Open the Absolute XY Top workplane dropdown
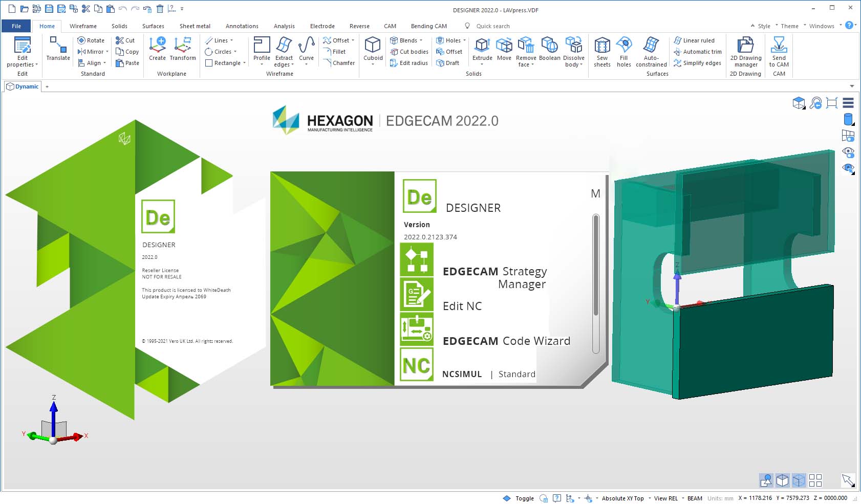The height and width of the screenshot is (504, 861). (x=622, y=498)
